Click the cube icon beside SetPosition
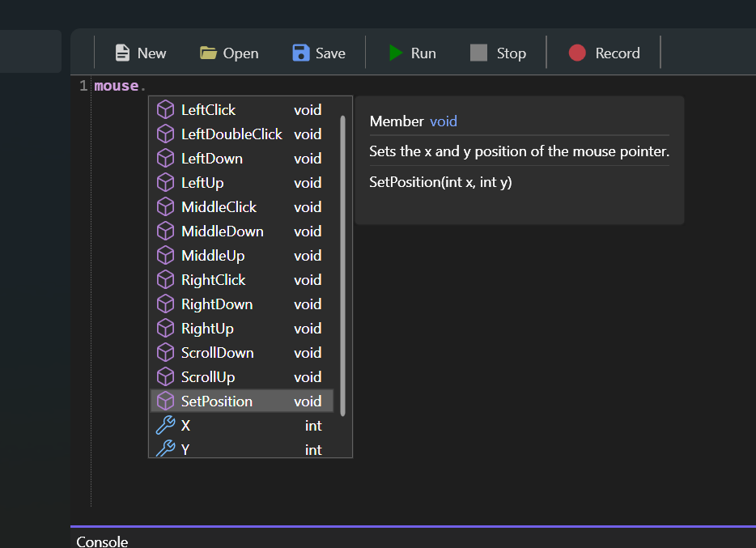 pos(165,401)
